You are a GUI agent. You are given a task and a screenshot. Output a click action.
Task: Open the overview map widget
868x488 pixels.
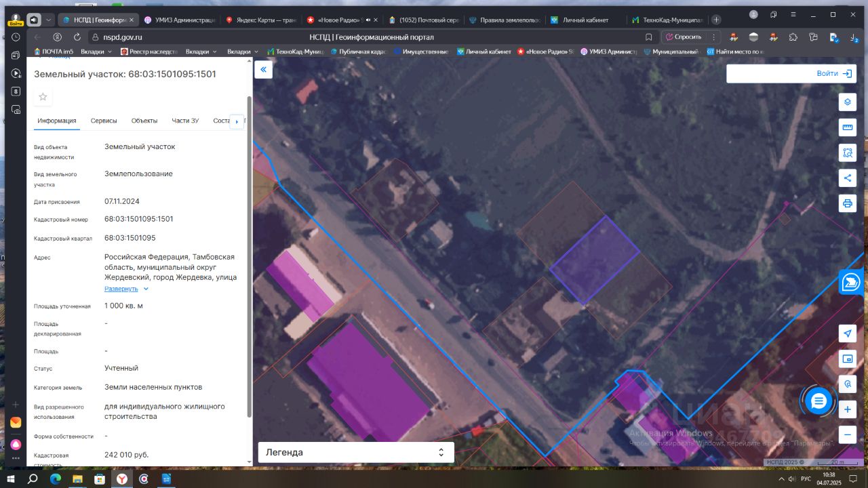tap(847, 359)
